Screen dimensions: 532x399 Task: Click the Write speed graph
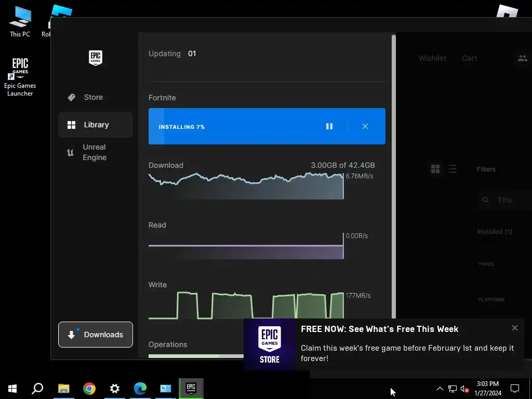(246, 305)
